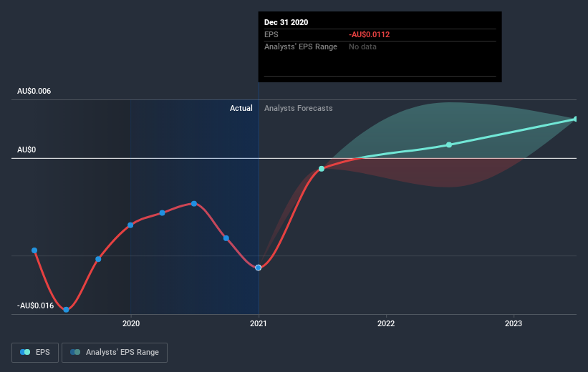Click the Analysts Forecasts section label

tap(298, 108)
